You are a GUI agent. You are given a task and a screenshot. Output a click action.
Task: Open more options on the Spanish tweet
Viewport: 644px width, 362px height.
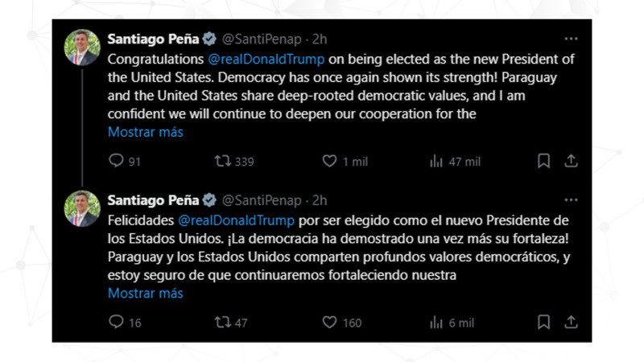(x=571, y=200)
